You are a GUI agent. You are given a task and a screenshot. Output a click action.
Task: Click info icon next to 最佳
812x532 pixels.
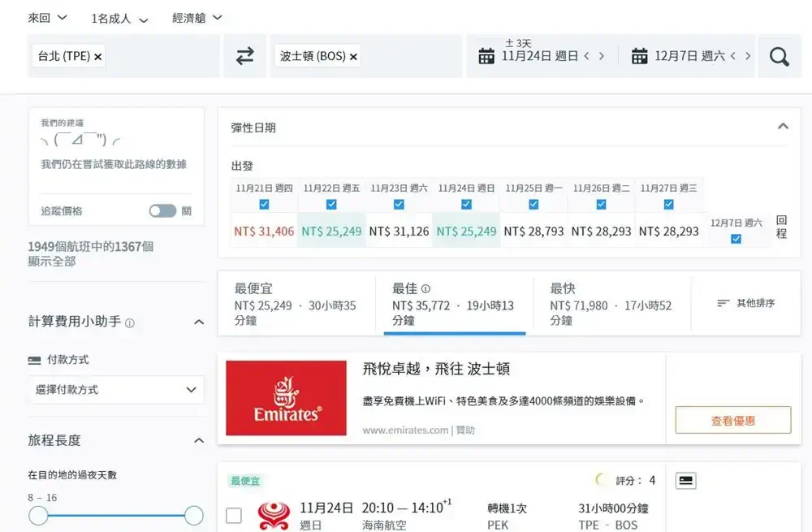click(425, 288)
